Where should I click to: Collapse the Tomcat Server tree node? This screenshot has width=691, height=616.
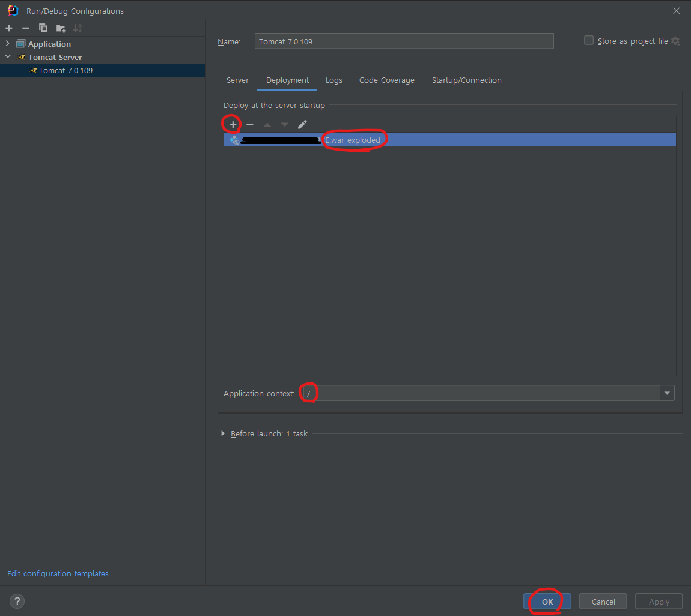point(7,57)
